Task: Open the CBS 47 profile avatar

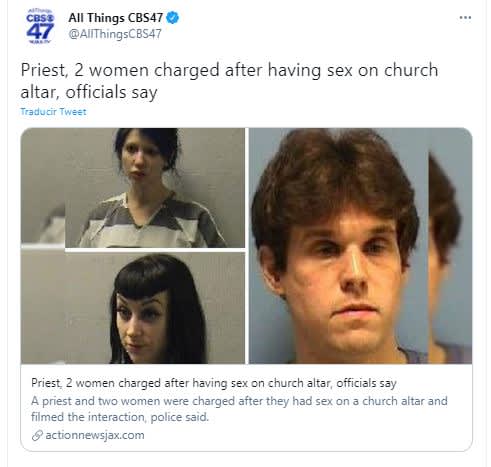Action: (40, 26)
